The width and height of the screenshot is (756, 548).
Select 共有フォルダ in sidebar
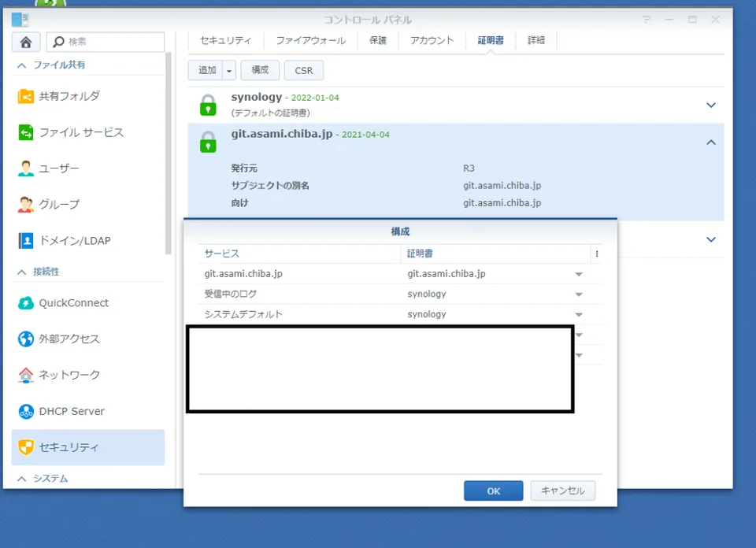(x=69, y=96)
